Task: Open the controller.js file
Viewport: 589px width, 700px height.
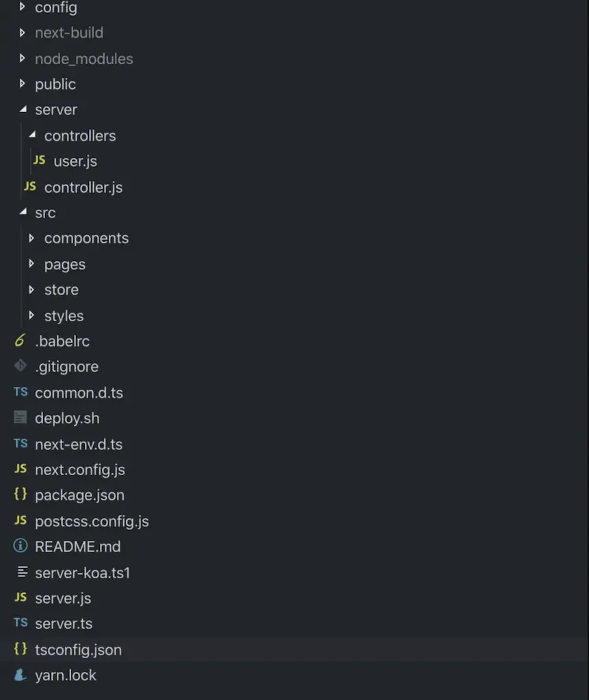Action: (x=83, y=187)
